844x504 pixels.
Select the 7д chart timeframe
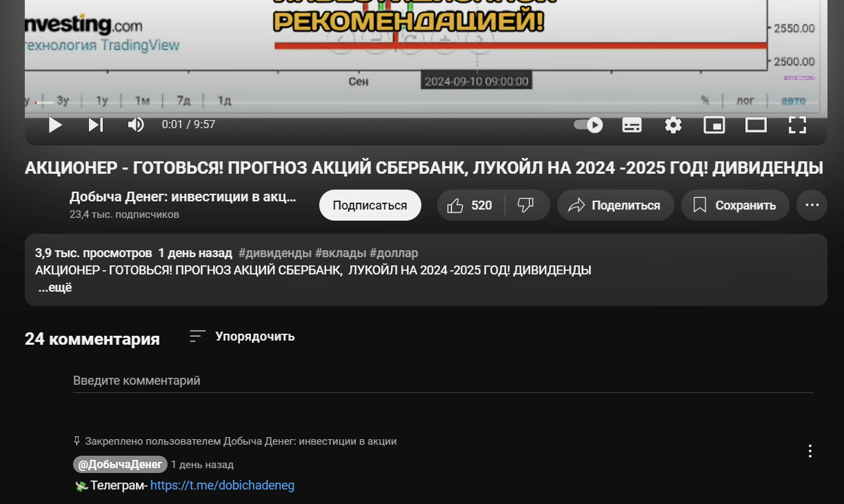click(183, 101)
